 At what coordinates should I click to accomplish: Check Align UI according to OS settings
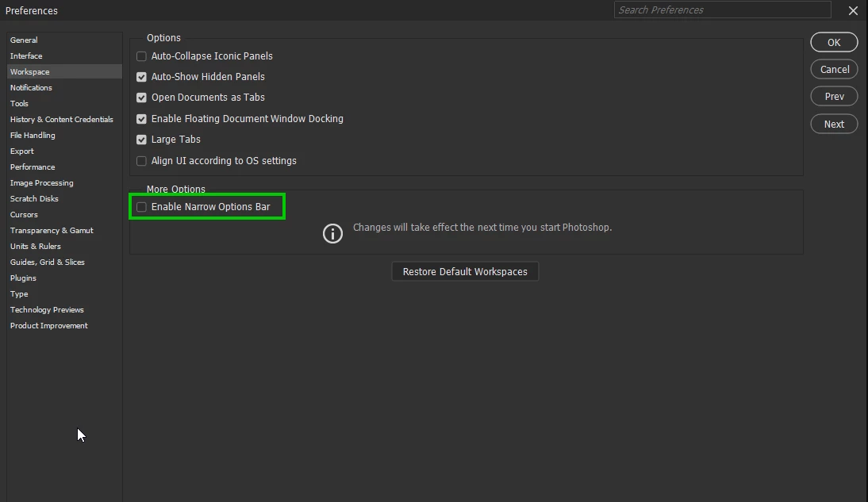point(142,161)
